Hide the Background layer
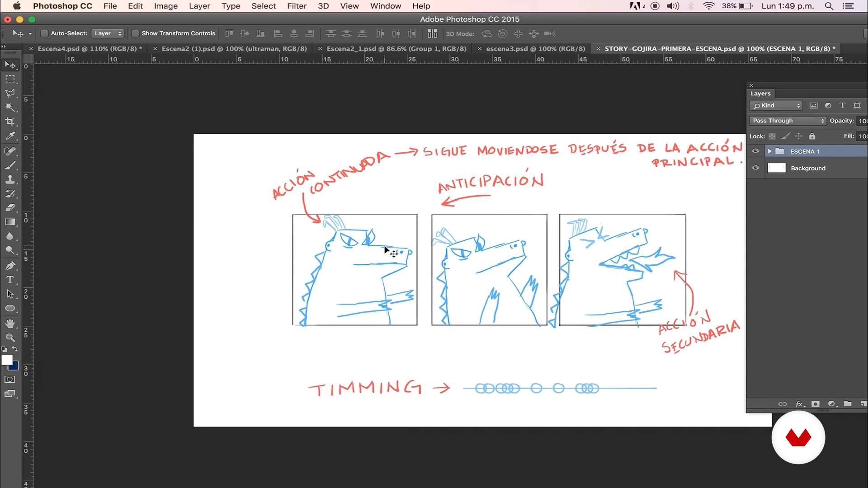Screen dimensions: 868x488 755,168
